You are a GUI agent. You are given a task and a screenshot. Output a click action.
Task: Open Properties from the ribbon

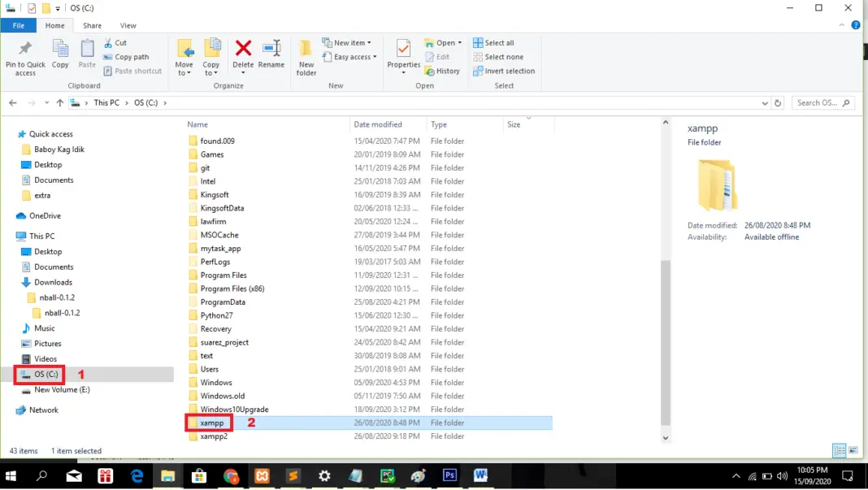pos(403,54)
